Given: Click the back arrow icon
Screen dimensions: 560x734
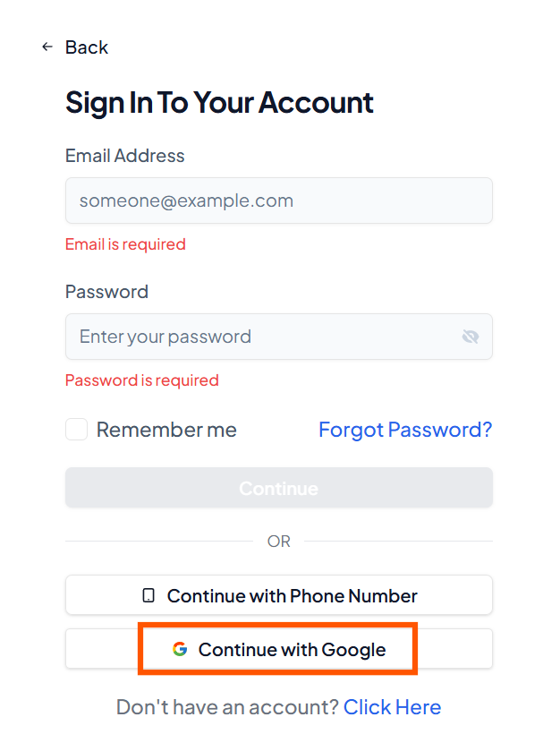Looking at the screenshot, I should tap(47, 47).
